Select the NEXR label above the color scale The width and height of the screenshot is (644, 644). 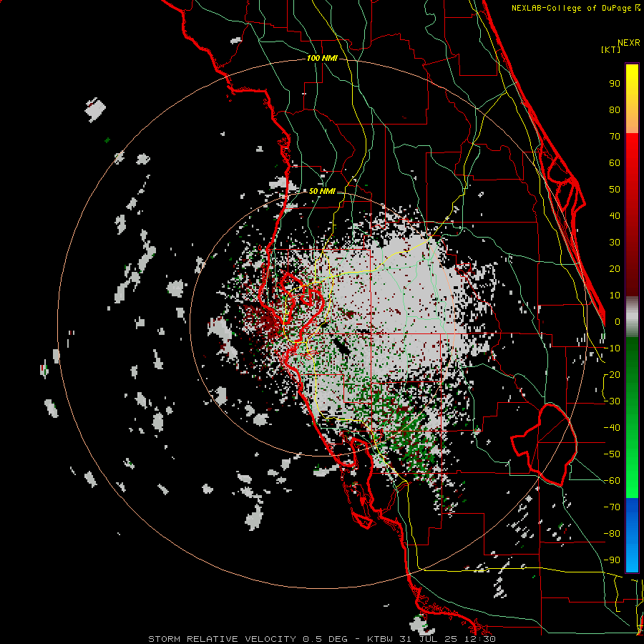[x=628, y=43]
